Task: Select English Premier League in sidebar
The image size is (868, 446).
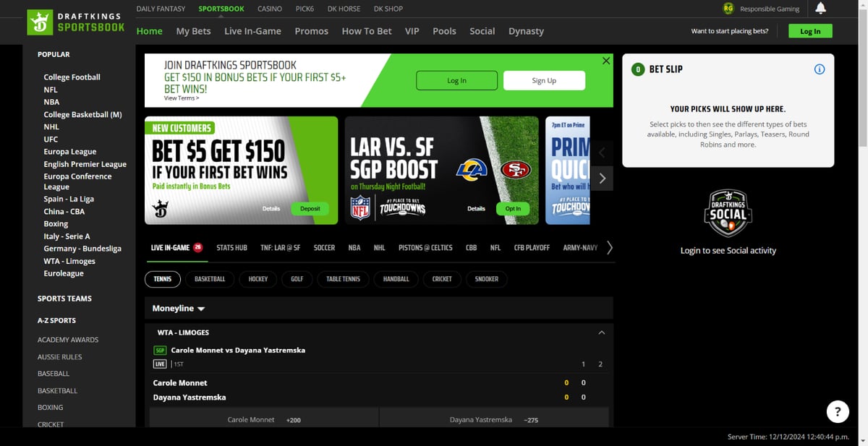Action: [85, 164]
